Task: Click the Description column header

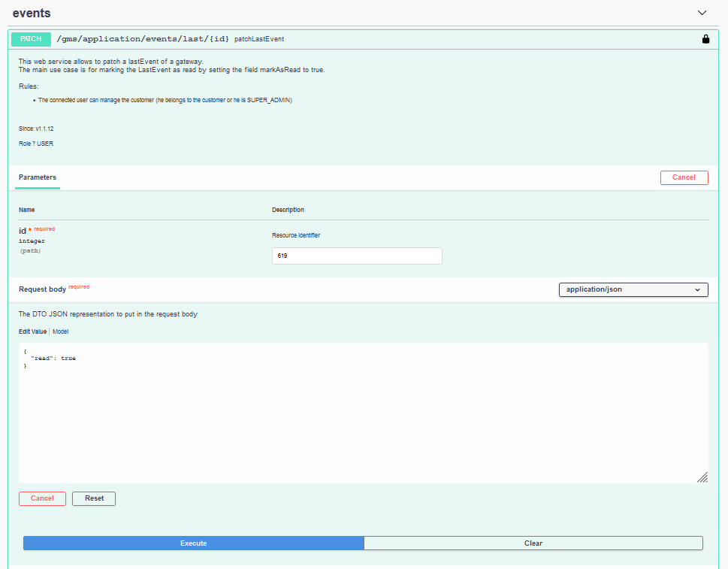Action: (288, 210)
